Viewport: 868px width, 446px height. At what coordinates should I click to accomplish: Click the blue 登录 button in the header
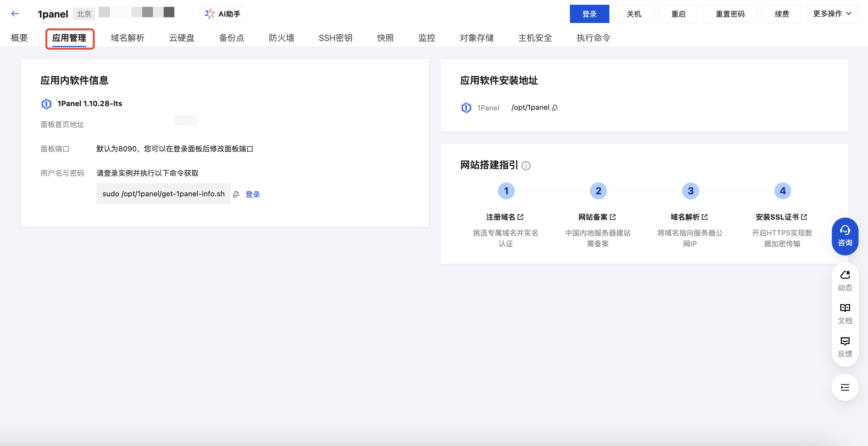(x=589, y=14)
